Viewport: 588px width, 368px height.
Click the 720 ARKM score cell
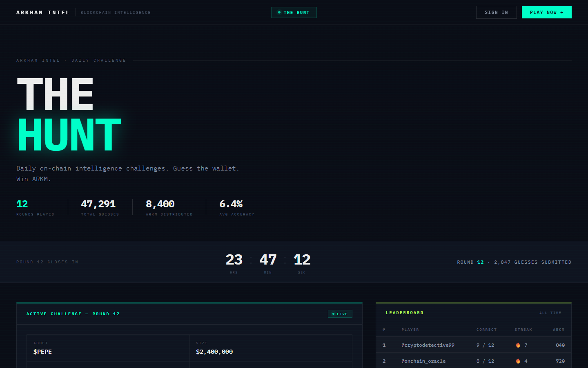[x=560, y=361]
